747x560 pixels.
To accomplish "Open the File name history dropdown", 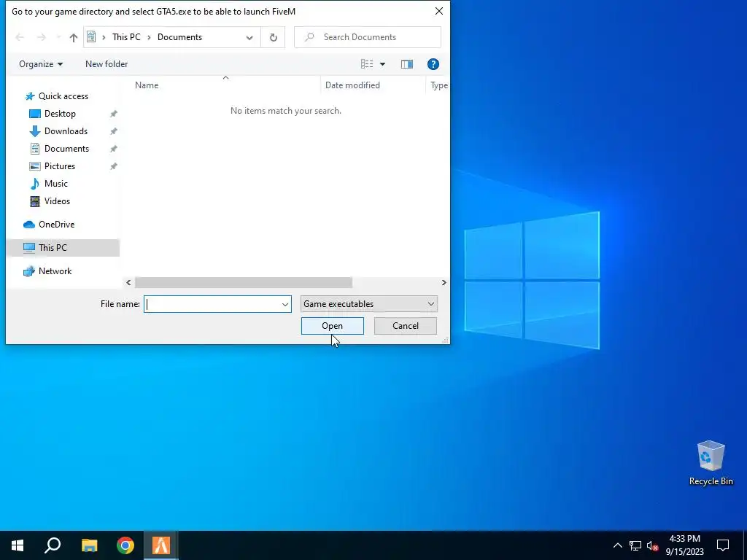I will tap(285, 304).
